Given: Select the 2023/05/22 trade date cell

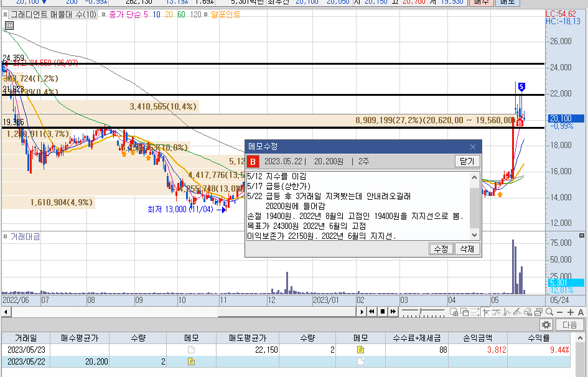Looking at the screenshot, I should point(26,361).
